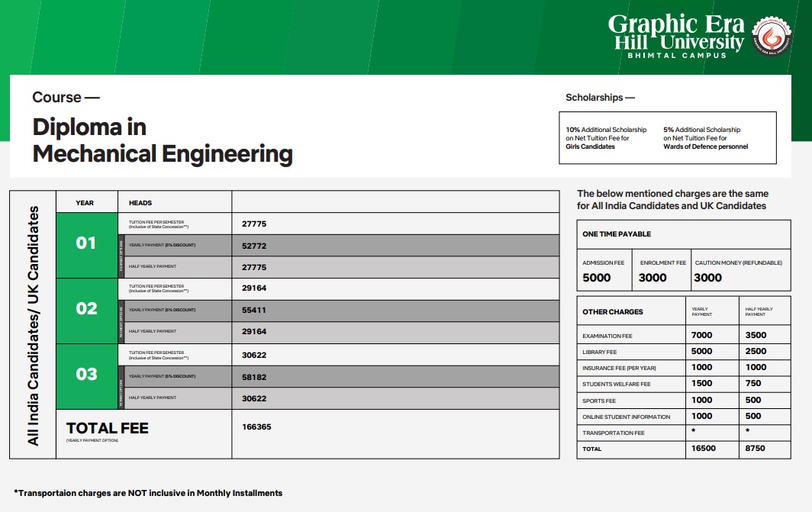
Task: Click the TRANSPORTATION FEE row label
Action: [614, 433]
